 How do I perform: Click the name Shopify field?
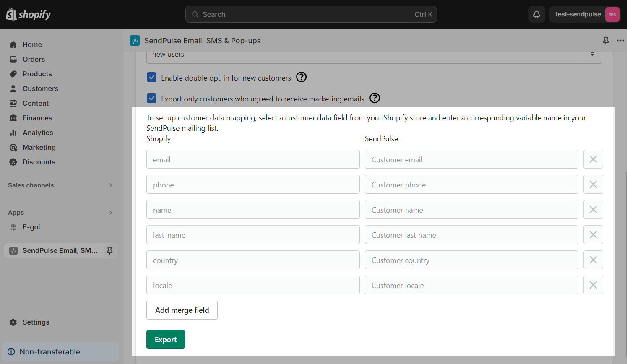coord(253,210)
